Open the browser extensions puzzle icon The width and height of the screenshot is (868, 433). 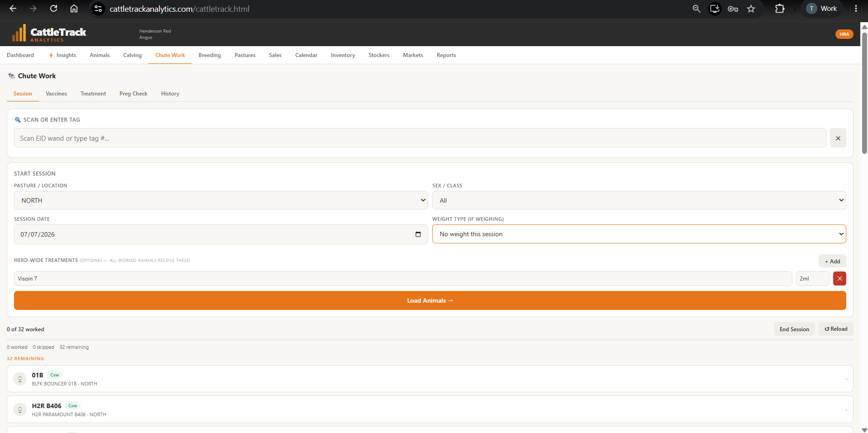click(779, 9)
